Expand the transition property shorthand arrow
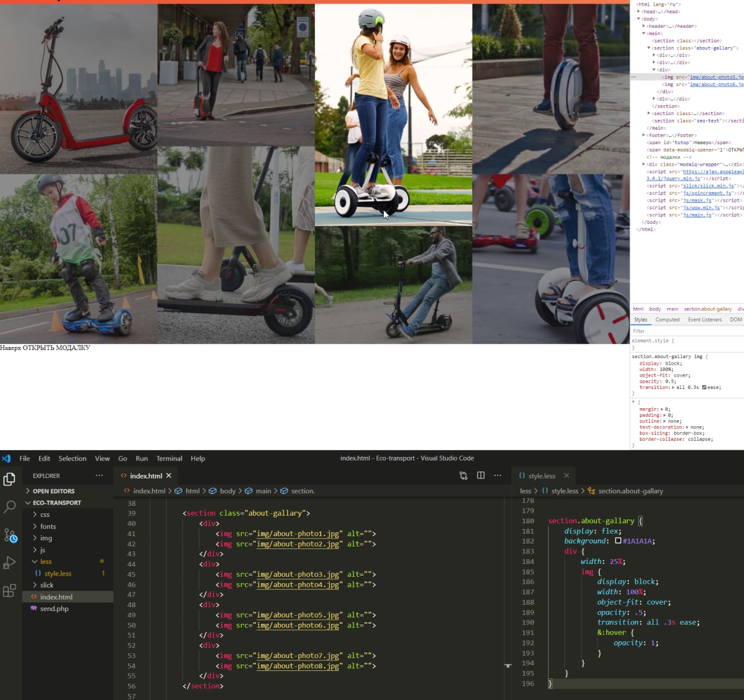The width and height of the screenshot is (744, 700). click(x=673, y=387)
